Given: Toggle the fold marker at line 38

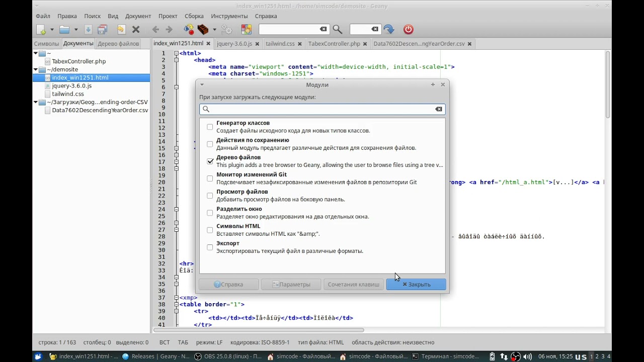Looking at the screenshot, I should 177,304.
